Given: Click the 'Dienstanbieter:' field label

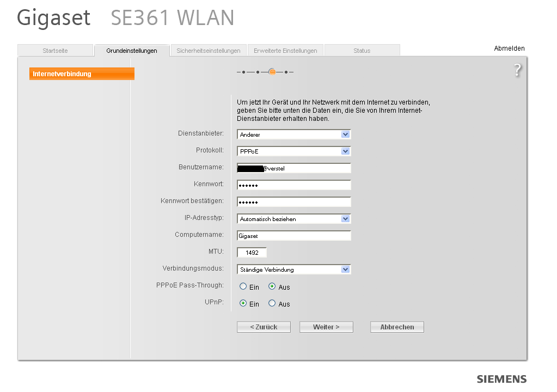Looking at the screenshot, I should tap(201, 133).
